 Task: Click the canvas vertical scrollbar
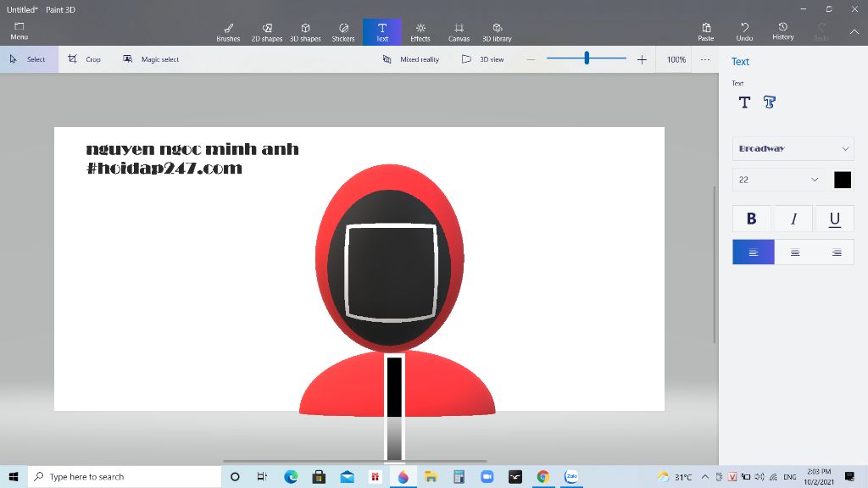click(x=714, y=264)
